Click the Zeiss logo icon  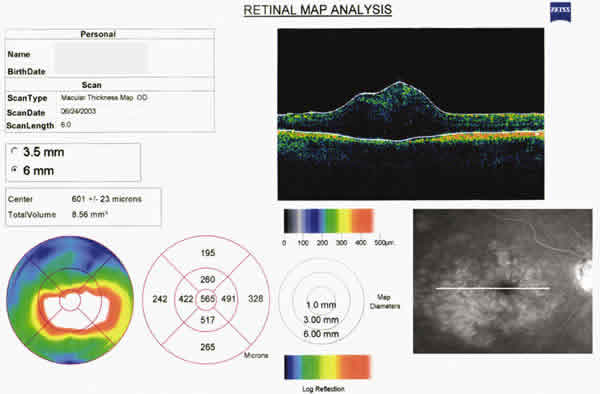coord(561,12)
